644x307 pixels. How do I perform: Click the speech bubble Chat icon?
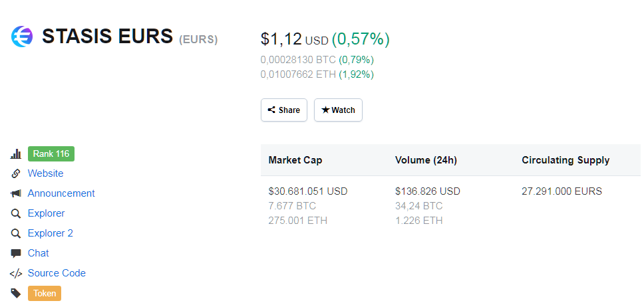tap(16, 253)
